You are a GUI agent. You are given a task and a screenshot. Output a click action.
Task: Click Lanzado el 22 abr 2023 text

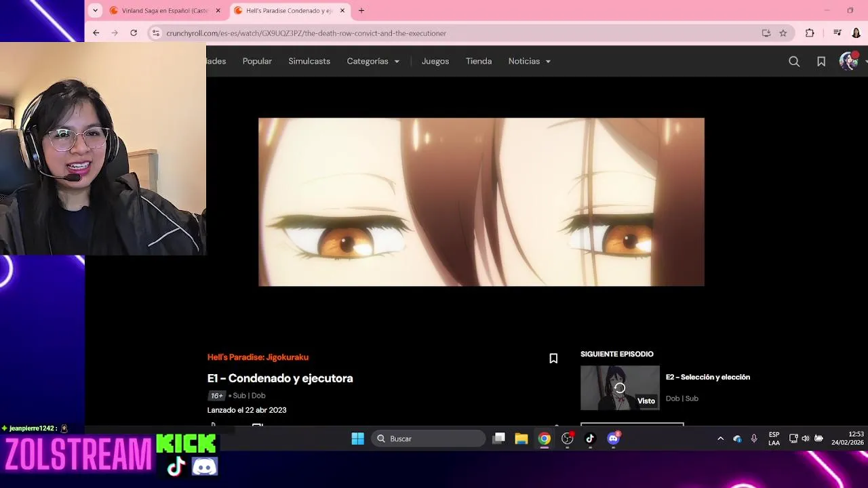[x=247, y=410]
